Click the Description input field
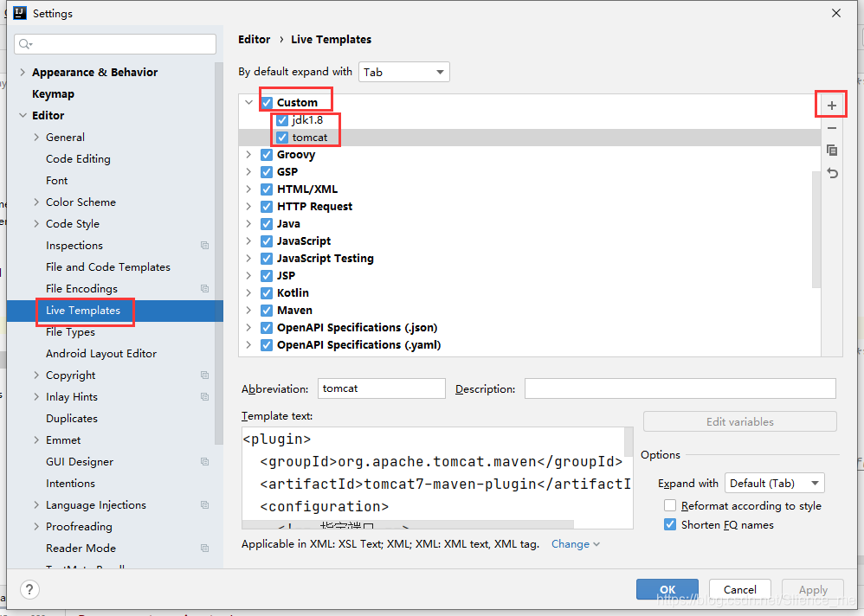 680,388
